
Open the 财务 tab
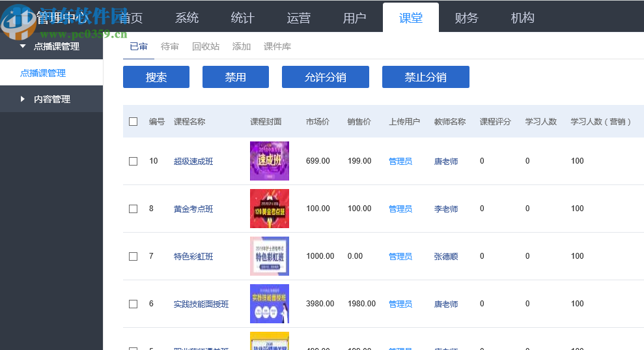click(467, 18)
